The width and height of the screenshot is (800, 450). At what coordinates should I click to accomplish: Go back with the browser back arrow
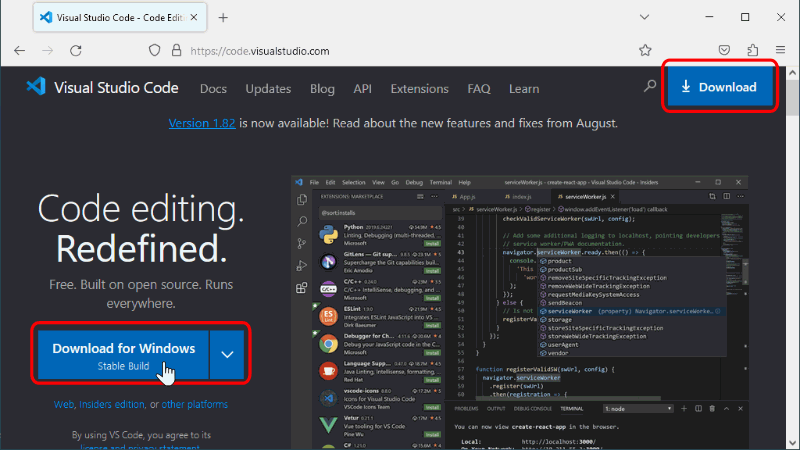(x=19, y=51)
